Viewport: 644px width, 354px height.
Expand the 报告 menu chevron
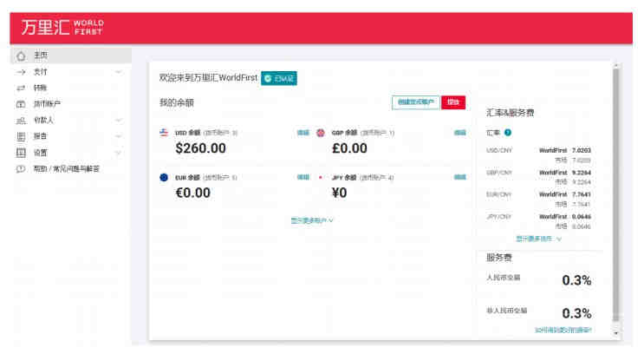pyautogui.click(x=118, y=136)
